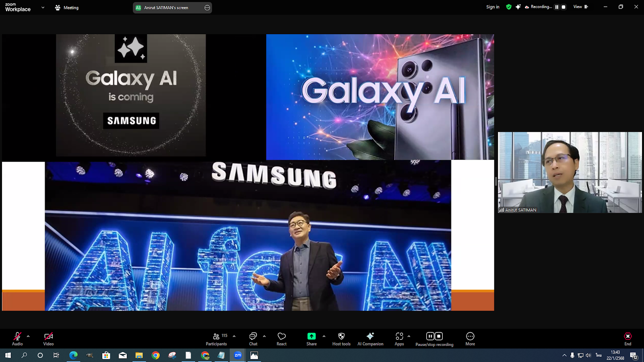The height and width of the screenshot is (362, 644).
Task: Unmute the microphone with the Audio button
Action: [17, 339]
